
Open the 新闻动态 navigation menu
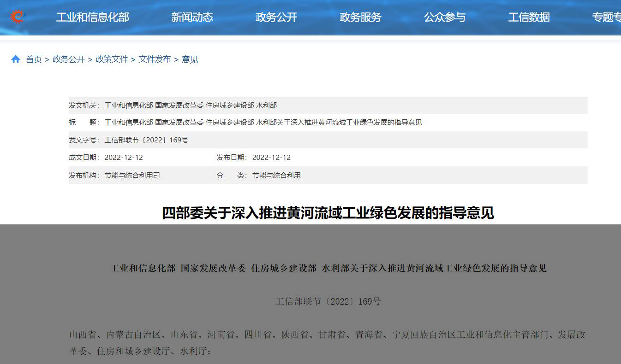[192, 18]
